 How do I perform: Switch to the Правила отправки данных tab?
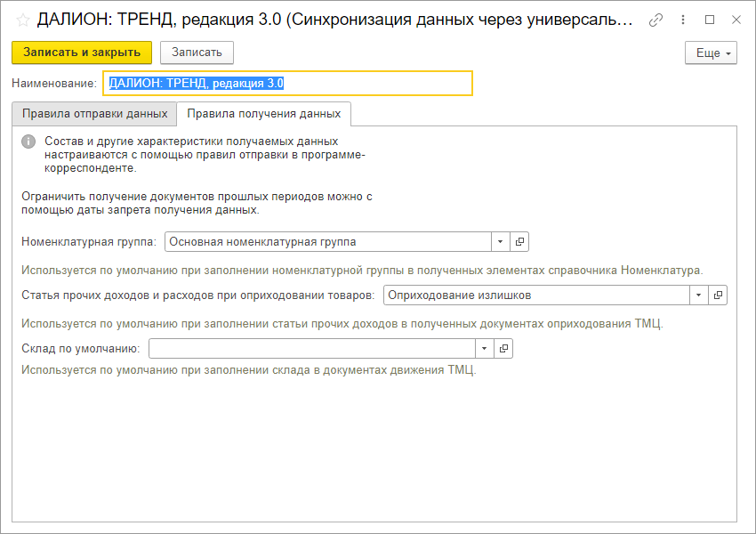point(94,114)
